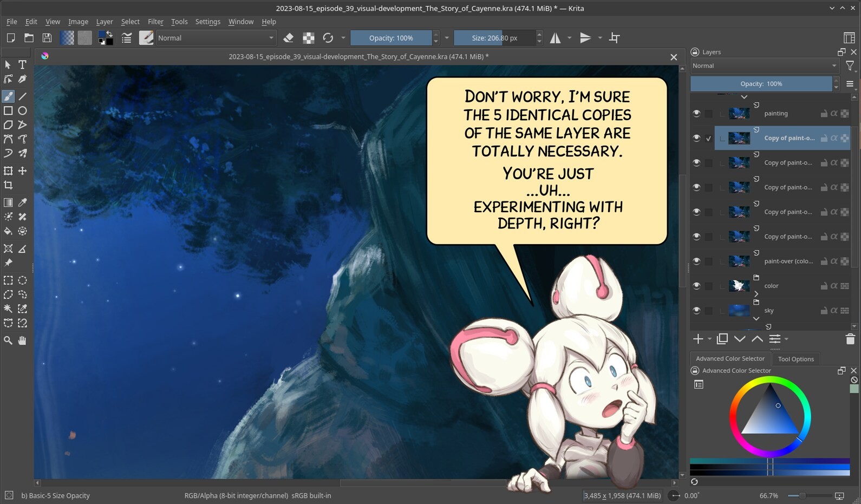The image size is (861, 504).
Task: Select the 'paint-over (colo...' layer
Action: pos(788,261)
